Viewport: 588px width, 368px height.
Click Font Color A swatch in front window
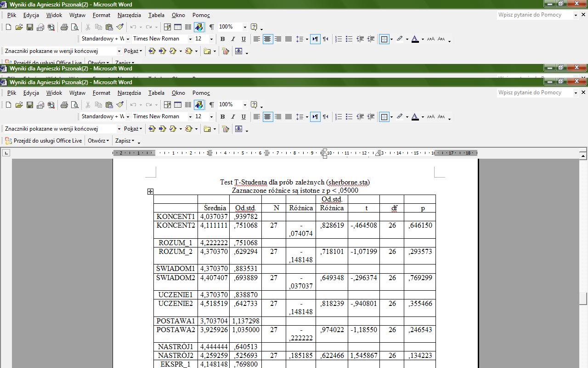click(x=415, y=117)
